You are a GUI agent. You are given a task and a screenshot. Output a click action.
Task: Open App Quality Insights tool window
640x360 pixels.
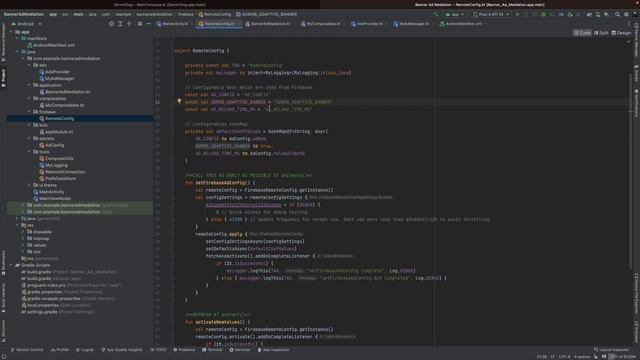tap(122, 350)
